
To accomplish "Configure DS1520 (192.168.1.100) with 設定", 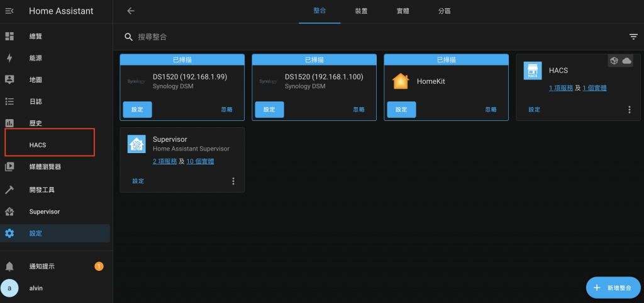I will (269, 110).
